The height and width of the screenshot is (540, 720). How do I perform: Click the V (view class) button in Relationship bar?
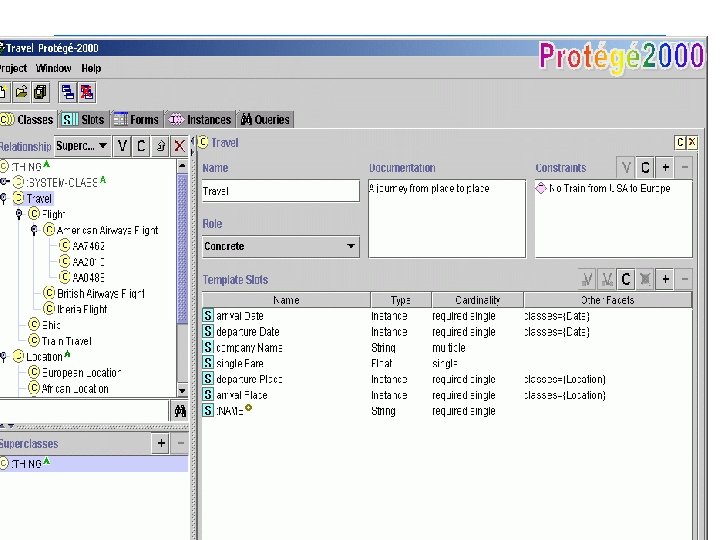122,146
